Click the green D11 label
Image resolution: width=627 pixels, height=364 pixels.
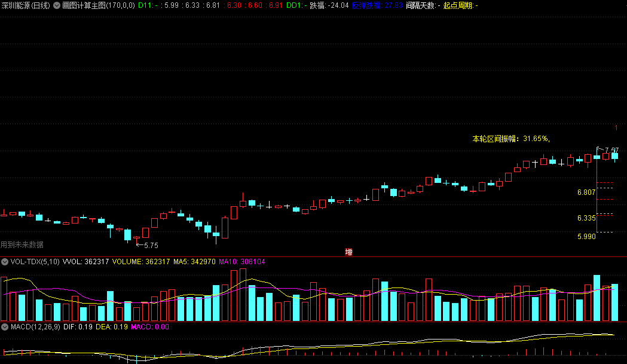[148, 5]
